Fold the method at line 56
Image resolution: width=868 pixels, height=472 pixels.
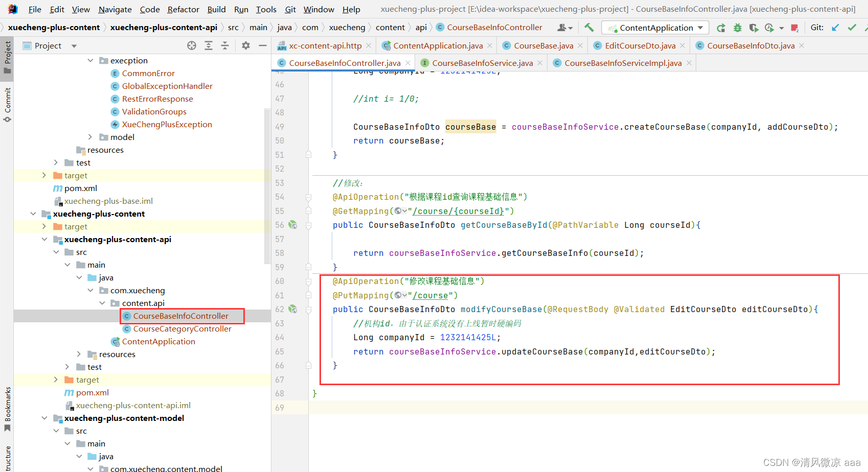click(309, 225)
